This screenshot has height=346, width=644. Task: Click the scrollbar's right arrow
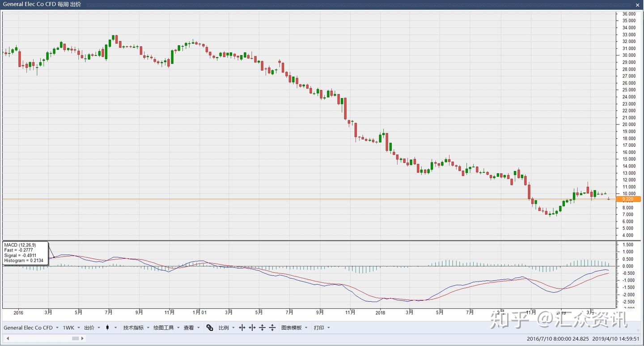coord(83,339)
